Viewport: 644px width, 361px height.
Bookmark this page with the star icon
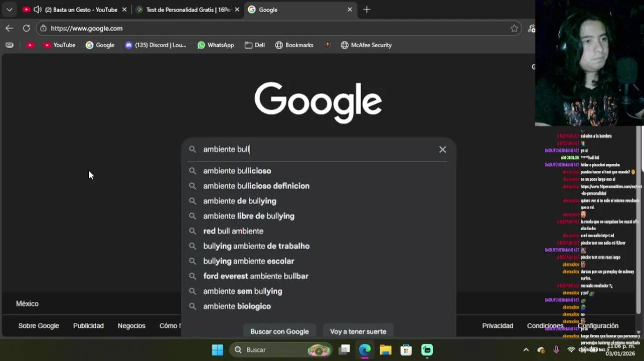514,29
